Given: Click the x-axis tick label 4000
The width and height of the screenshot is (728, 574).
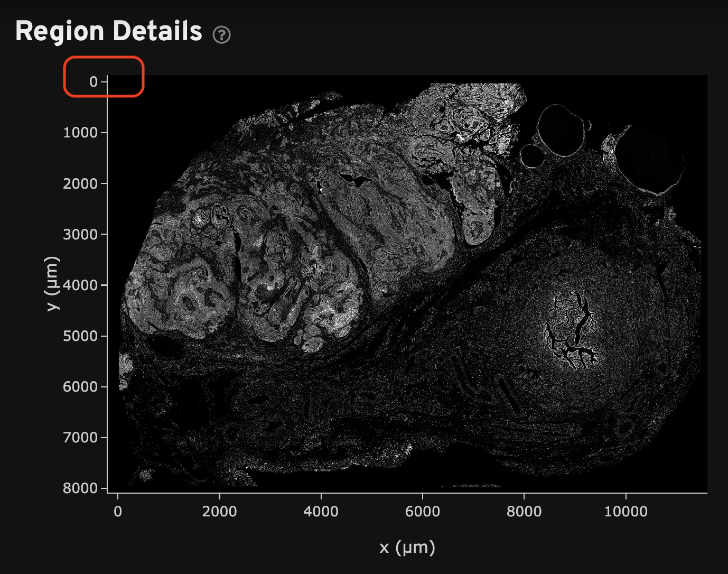Looking at the screenshot, I should click(321, 511).
